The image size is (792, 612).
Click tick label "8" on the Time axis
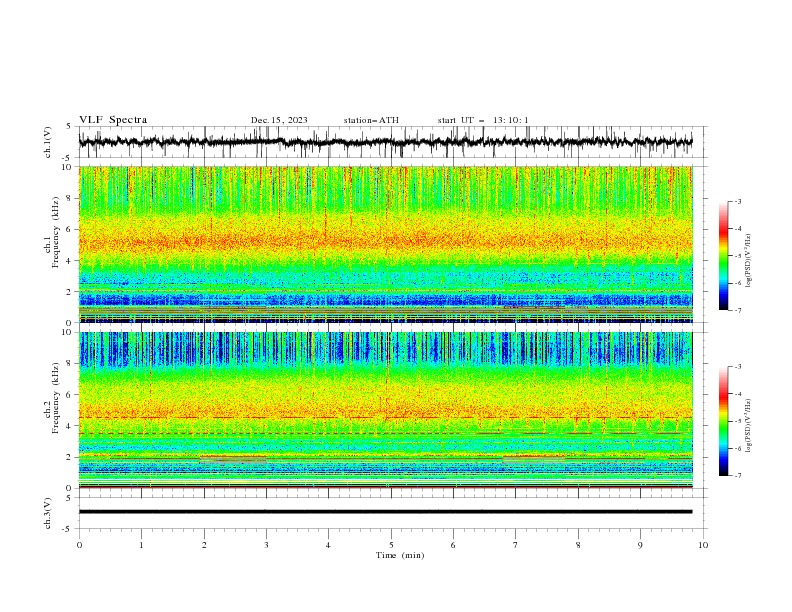(x=578, y=545)
